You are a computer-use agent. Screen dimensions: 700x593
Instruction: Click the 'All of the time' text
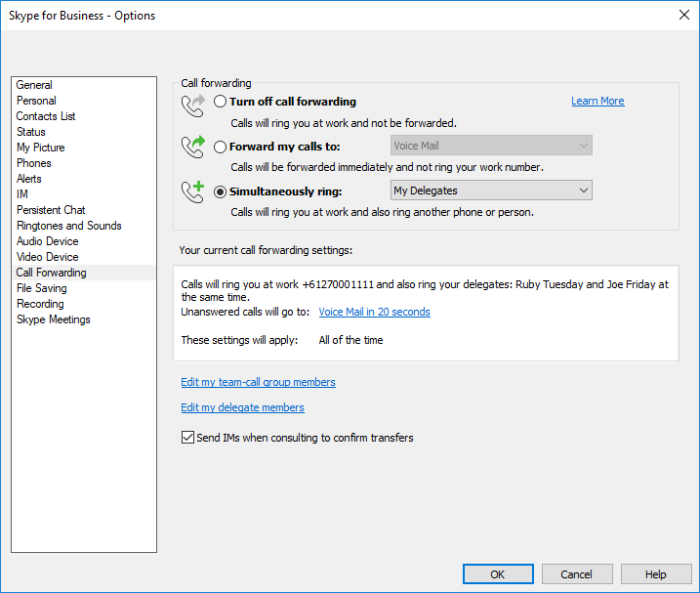point(350,340)
